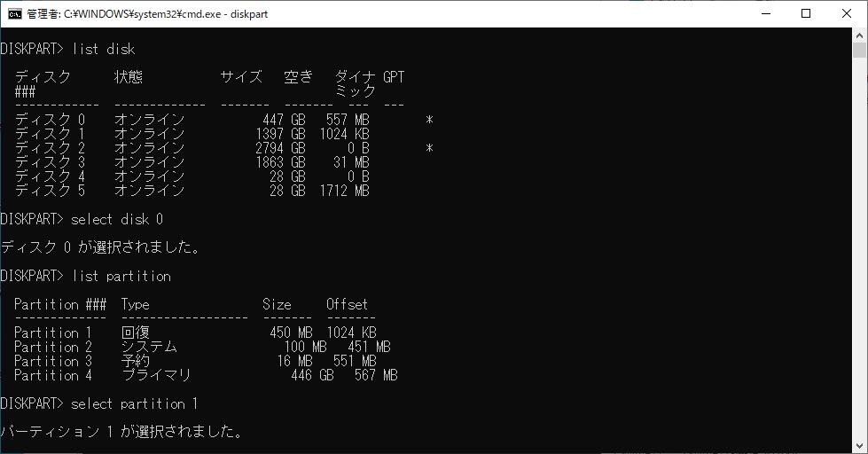868x454 pixels.
Task: Close the diskpart command prompt window
Action: point(847,13)
